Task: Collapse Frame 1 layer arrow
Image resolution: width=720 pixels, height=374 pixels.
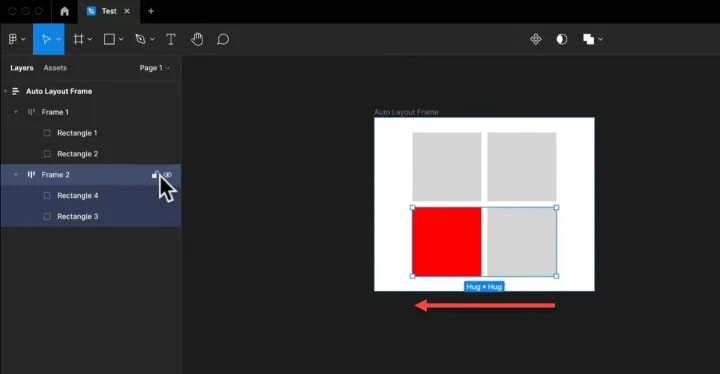Action: [16, 112]
